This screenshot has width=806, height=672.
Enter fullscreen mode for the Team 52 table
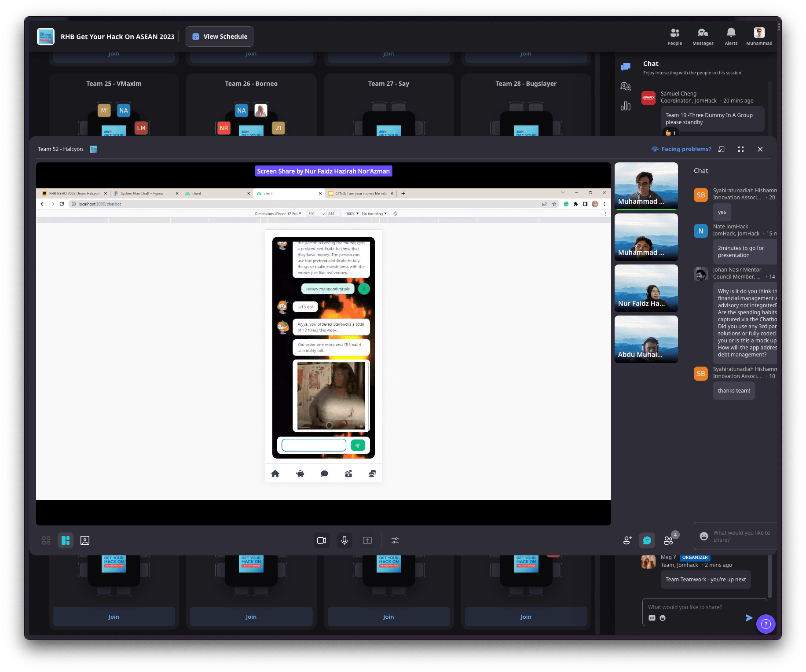click(x=741, y=149)
